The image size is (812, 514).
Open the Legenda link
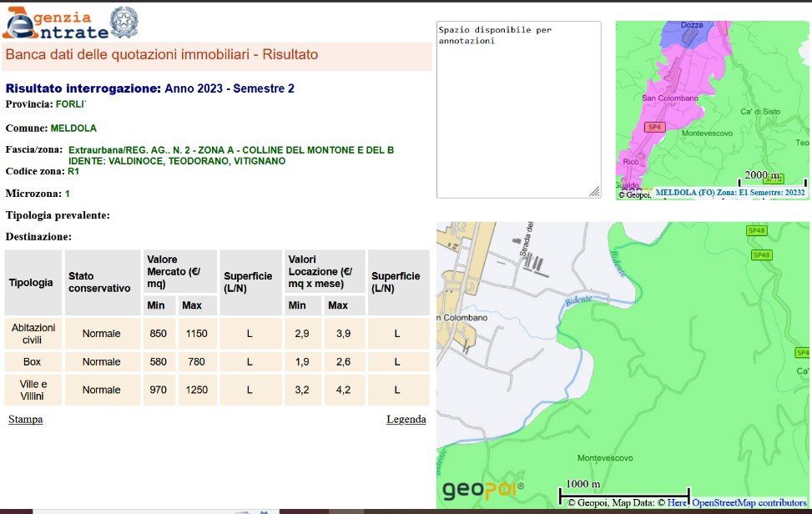[406, 420]
